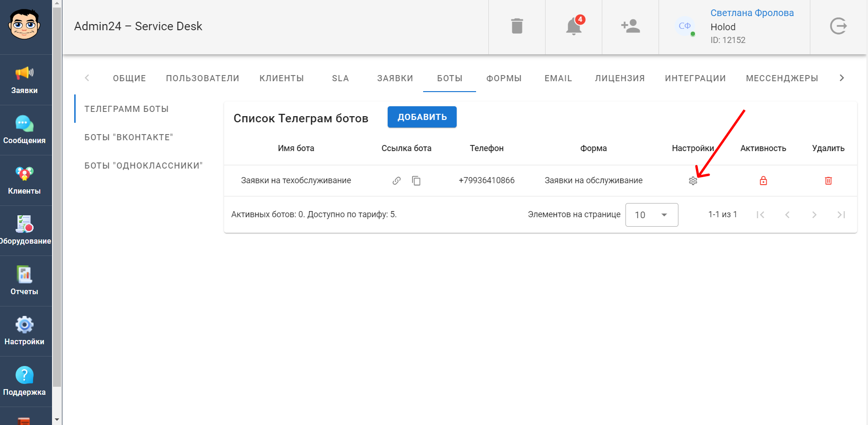The height and width of the screenshot is (425, 868).
Task: Toggle bot activity with the red lock
Action: point(764,180)
